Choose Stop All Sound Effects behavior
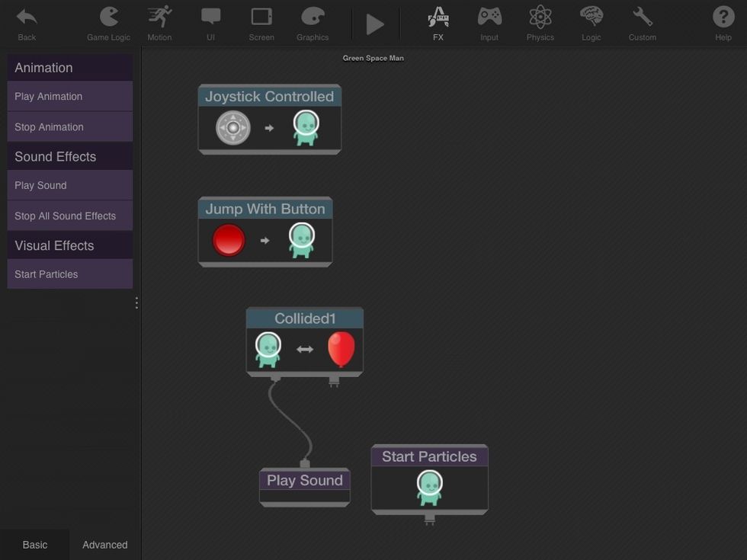 pyautogui.click(x=70, y=216)
